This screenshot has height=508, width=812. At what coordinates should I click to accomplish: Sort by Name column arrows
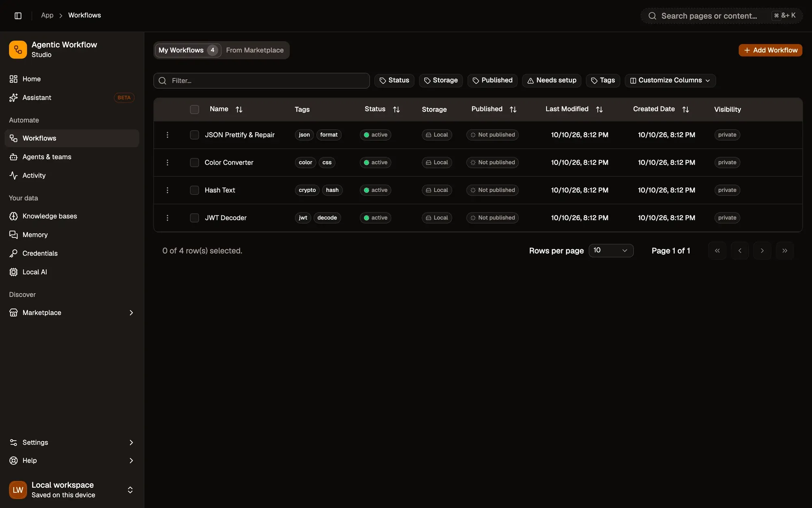point(239,109)
